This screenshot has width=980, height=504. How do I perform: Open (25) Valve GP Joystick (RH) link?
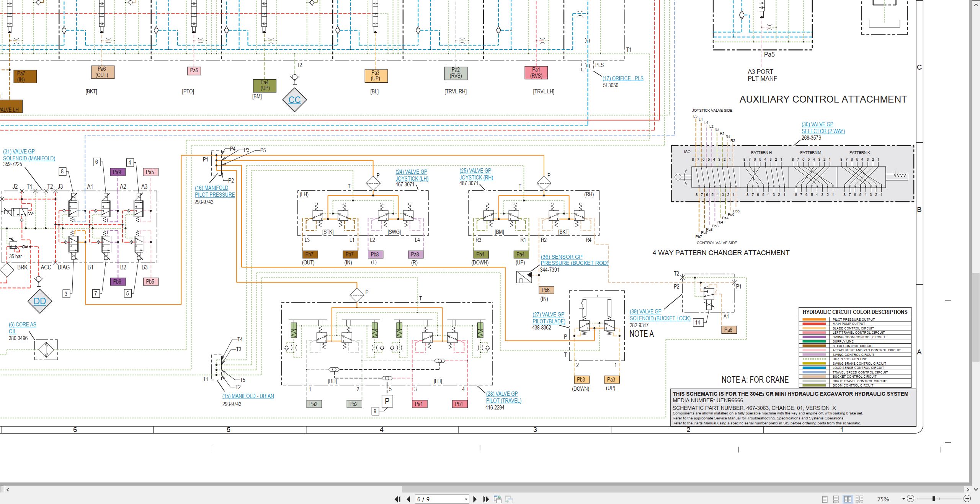pos(476,174)
